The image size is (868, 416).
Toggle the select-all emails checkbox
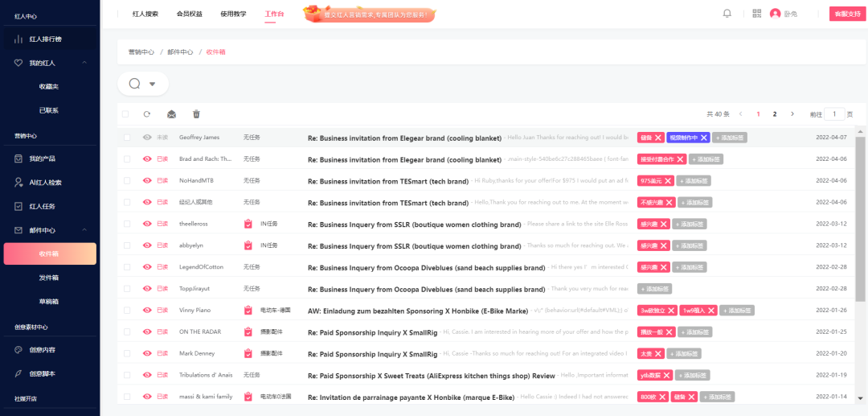[125, 114]
